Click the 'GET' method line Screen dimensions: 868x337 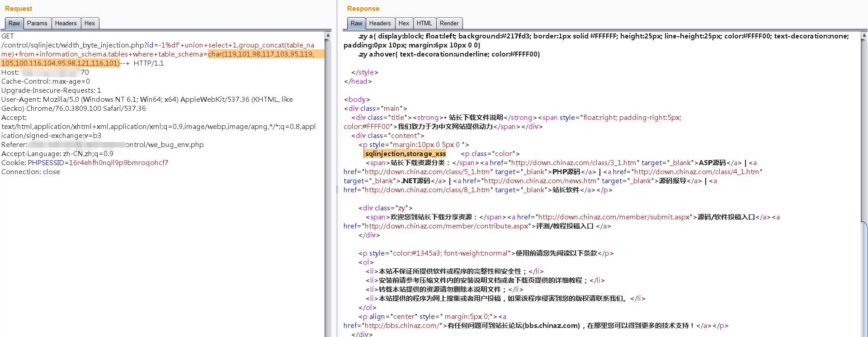[8, 36]
